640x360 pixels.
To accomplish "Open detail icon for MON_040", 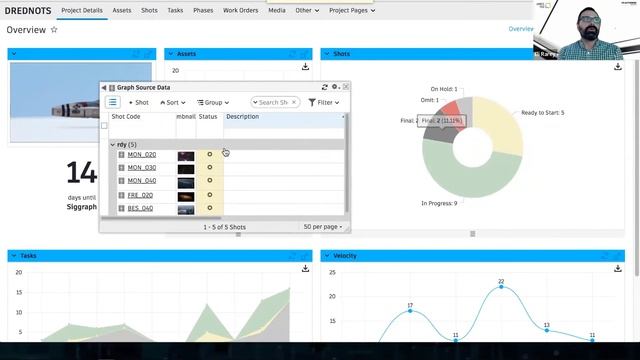I will (121, 181).
